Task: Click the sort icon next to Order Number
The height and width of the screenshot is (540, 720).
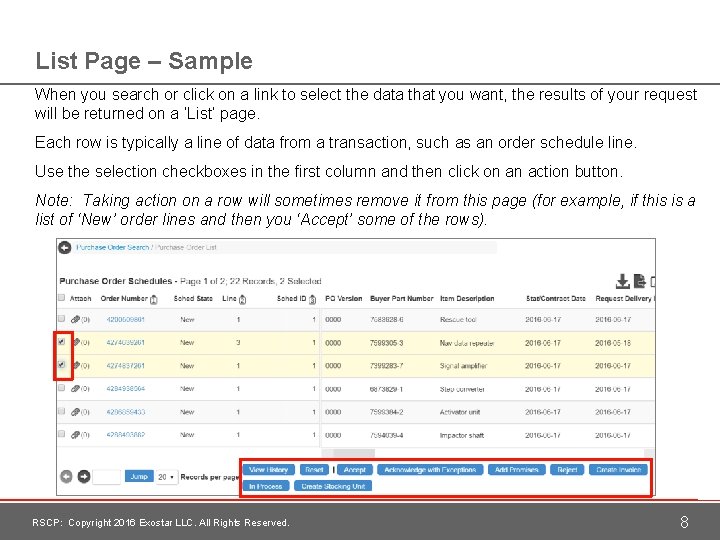Action: pyautogui.click(x=154, y=299)
